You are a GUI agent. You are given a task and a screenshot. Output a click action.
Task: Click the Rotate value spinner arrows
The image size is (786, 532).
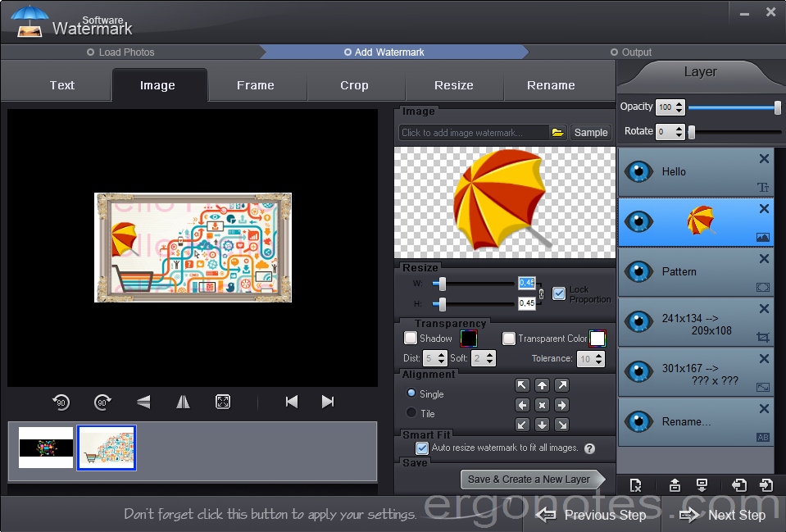click(x=679, y=131)
